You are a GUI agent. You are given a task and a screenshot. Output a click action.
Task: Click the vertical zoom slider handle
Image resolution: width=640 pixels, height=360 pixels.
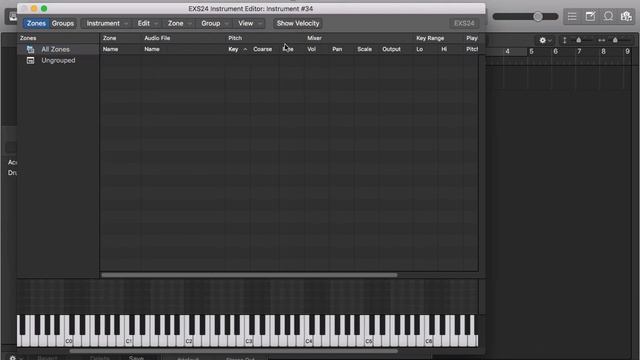coord(578,40)
